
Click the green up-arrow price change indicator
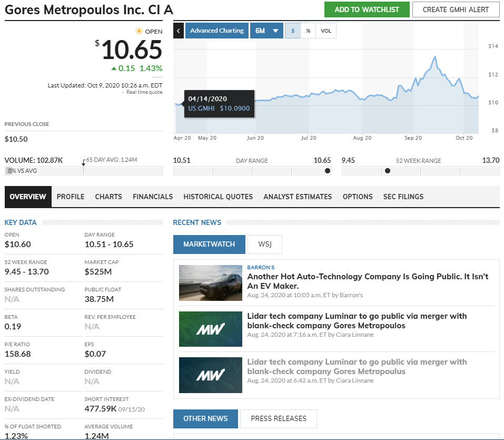click(114, 69)
